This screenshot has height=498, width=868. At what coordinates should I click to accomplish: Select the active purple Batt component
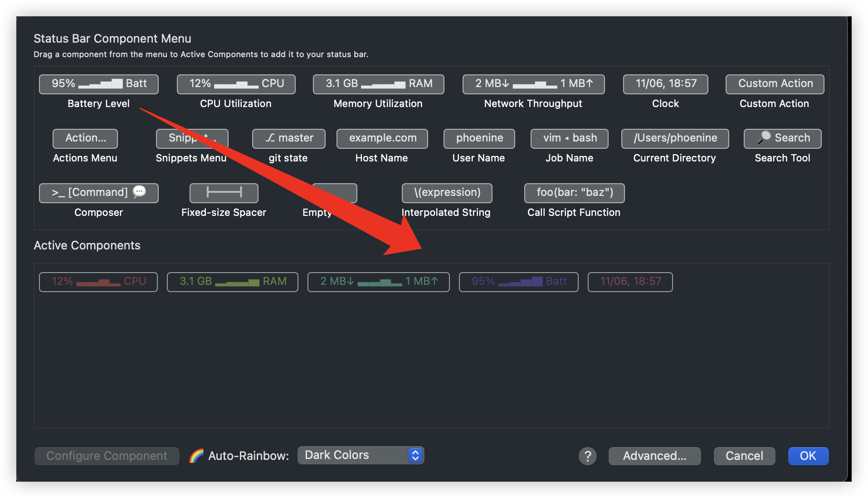pos(518,282)
